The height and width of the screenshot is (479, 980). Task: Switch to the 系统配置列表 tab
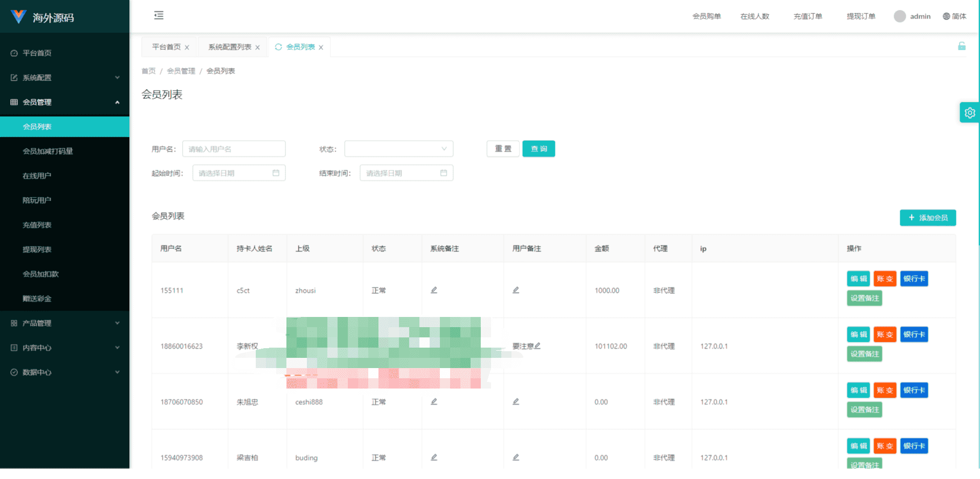(x=230, y=47)
